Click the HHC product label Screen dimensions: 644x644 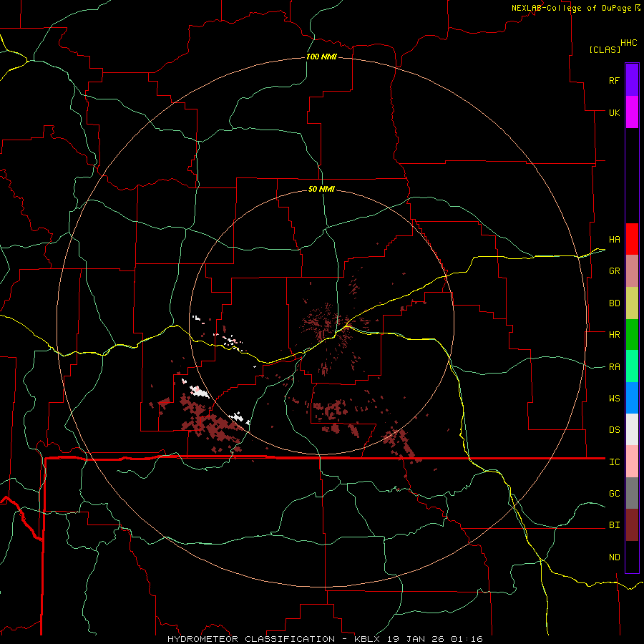[629, 43]
